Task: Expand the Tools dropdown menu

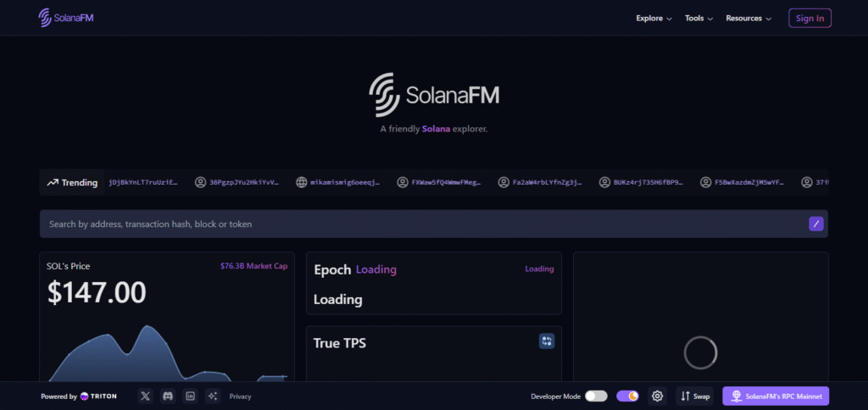Action: coord(698,19)
